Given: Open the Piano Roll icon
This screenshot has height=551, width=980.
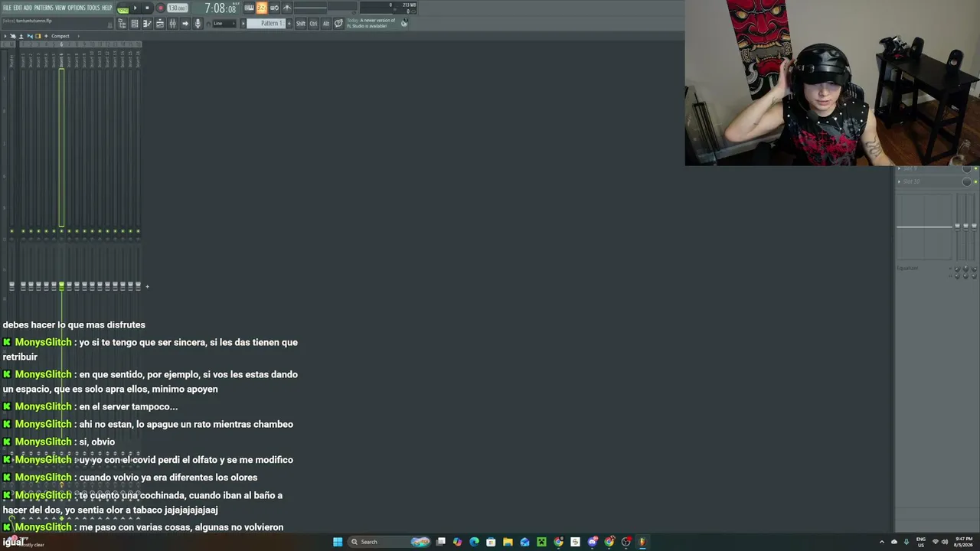Looking at the screenshot, I should pyautogui.click(x=147, y=24).
